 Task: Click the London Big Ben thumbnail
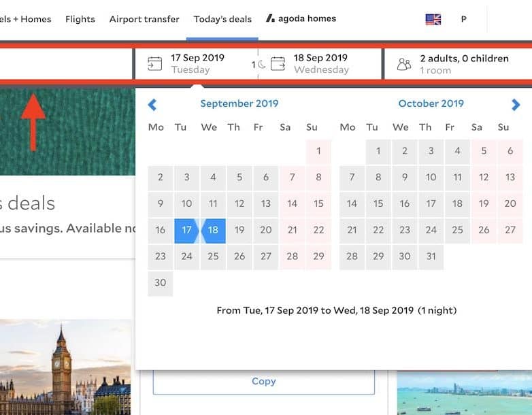65,367
